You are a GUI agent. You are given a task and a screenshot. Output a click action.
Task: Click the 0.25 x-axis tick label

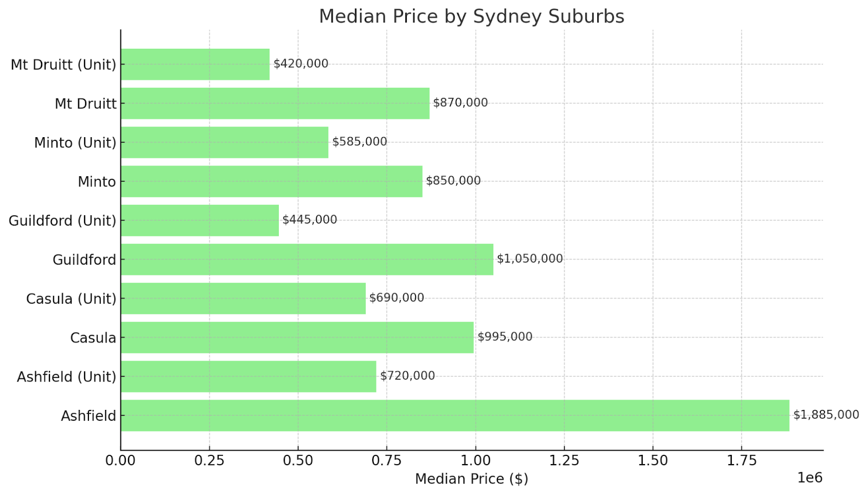point(209,461)
